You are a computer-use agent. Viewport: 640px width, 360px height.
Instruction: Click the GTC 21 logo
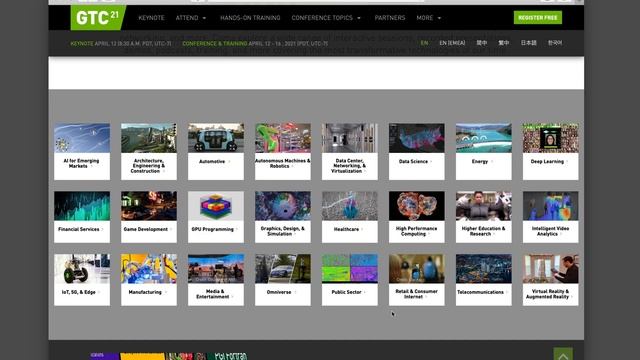[98, 18]
